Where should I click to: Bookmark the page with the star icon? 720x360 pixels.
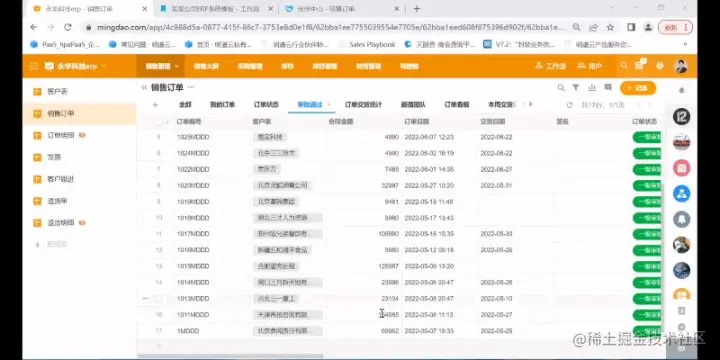pos(610,28)
